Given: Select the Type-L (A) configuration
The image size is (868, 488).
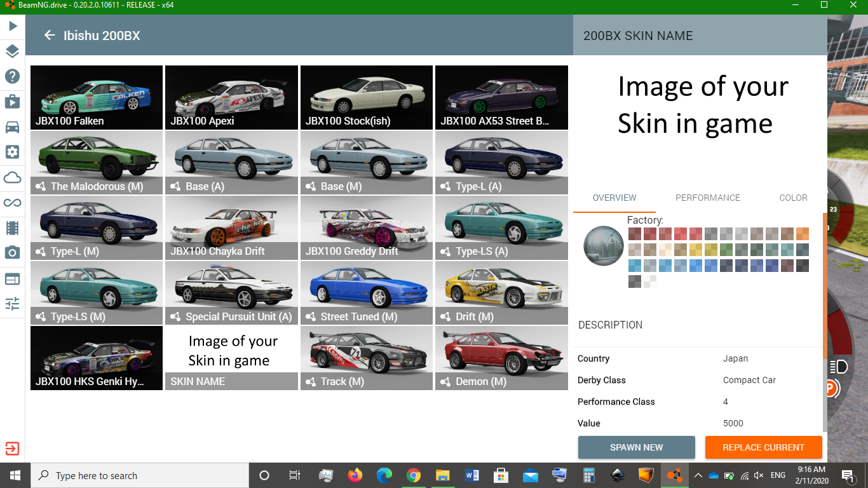Looking at the screenshot, I should click(x=501, y=163).
